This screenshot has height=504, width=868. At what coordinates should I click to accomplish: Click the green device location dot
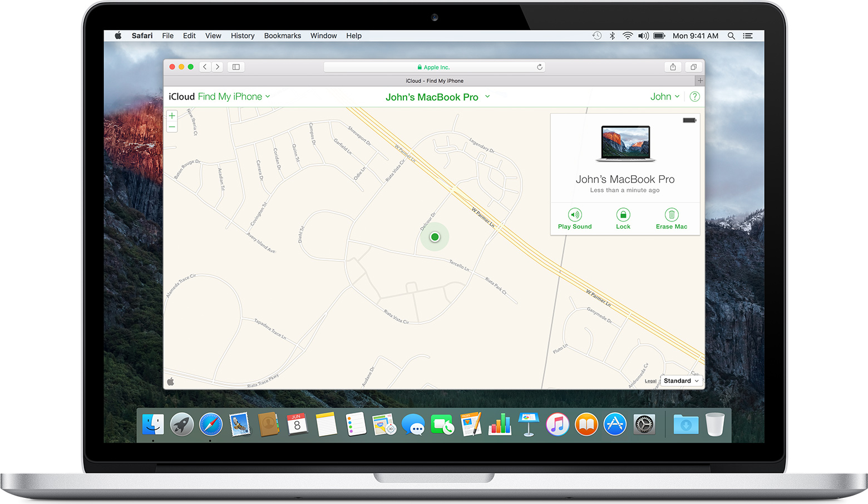pos(435,237)
